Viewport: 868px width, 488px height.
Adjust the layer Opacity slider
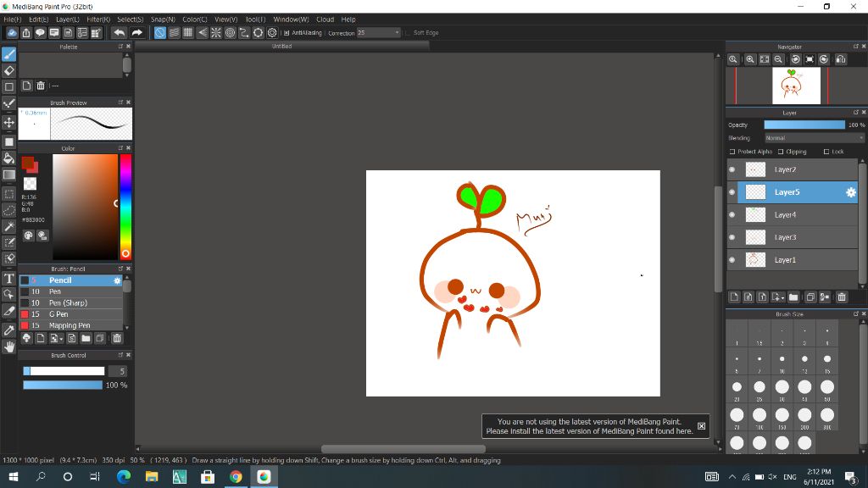(804, 125)
